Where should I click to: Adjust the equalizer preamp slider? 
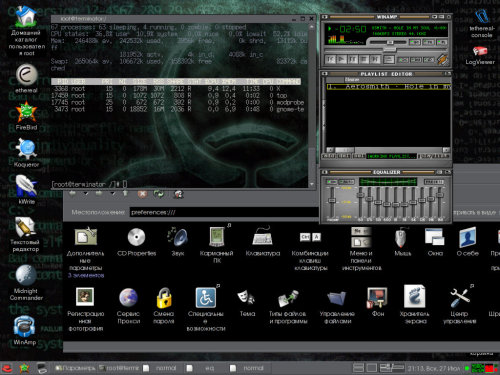click(332, 202)
